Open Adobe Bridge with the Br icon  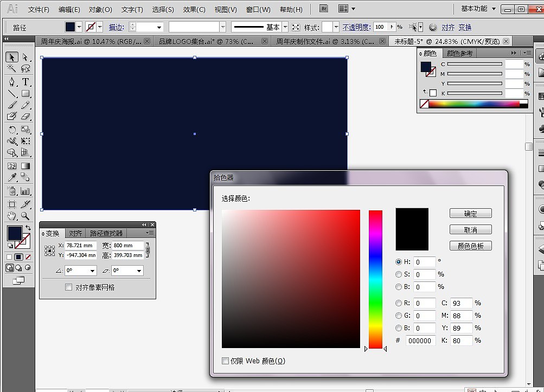[323, 9]
